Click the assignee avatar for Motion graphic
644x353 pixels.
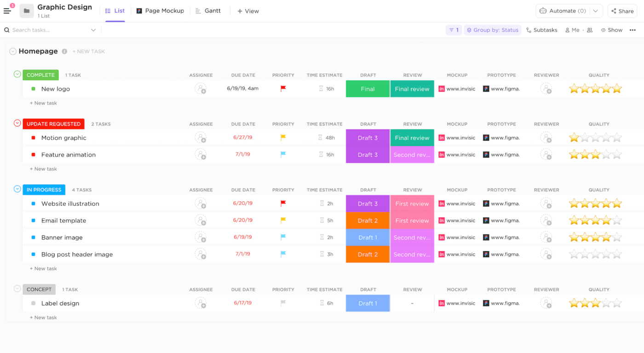pos(201,138)
